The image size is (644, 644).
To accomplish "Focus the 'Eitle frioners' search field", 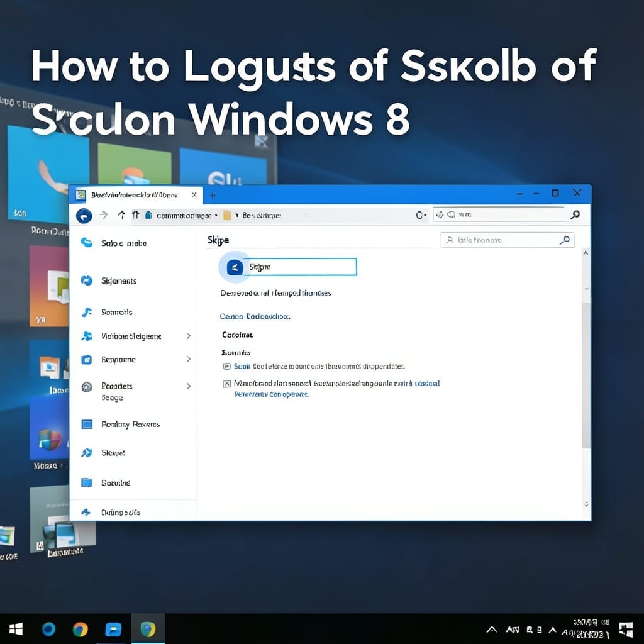I will click(508, 240).
